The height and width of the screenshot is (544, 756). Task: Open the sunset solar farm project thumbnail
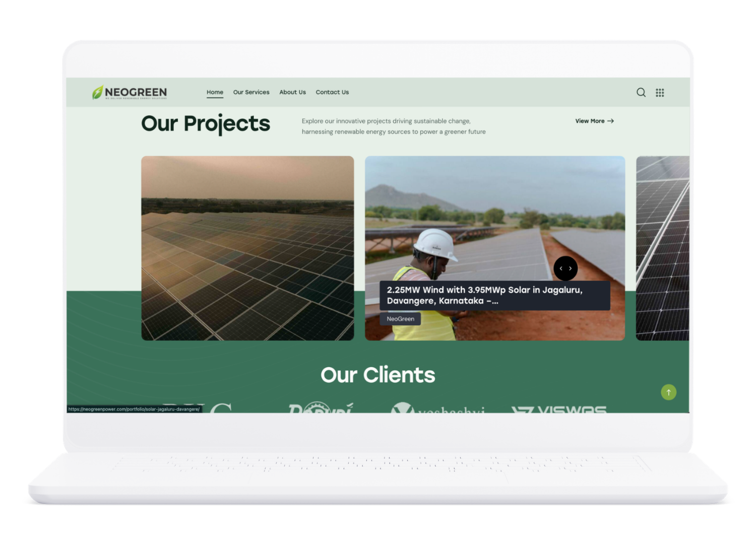point(247,248)
